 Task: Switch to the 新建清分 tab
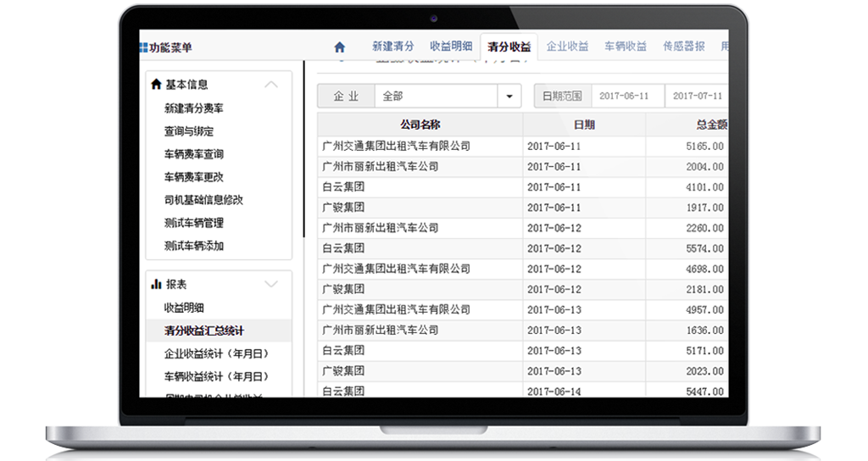coord(393,47)
